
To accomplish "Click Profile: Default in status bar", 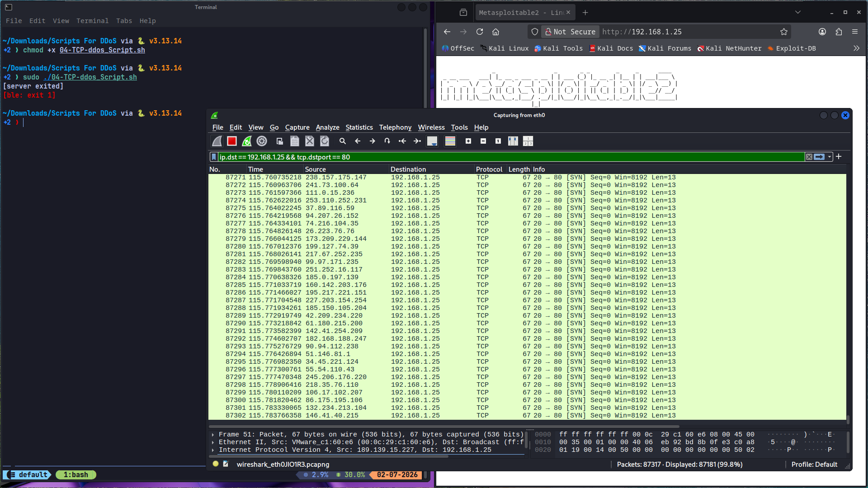I will (x=814, y=465).
